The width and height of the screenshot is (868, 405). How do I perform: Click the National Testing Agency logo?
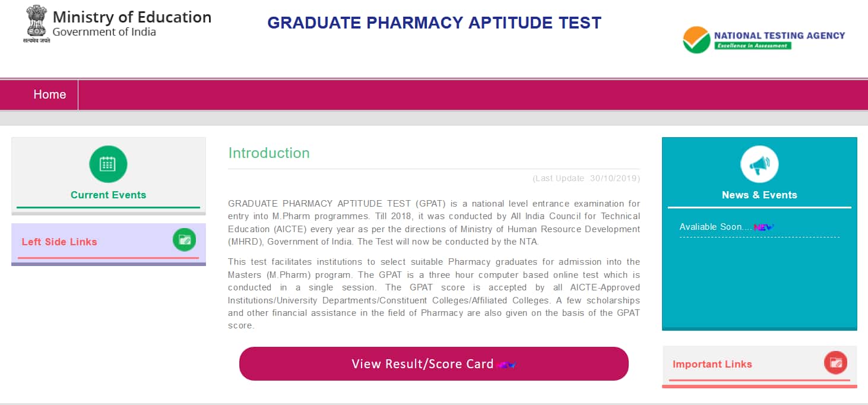[x=764, y=40]
